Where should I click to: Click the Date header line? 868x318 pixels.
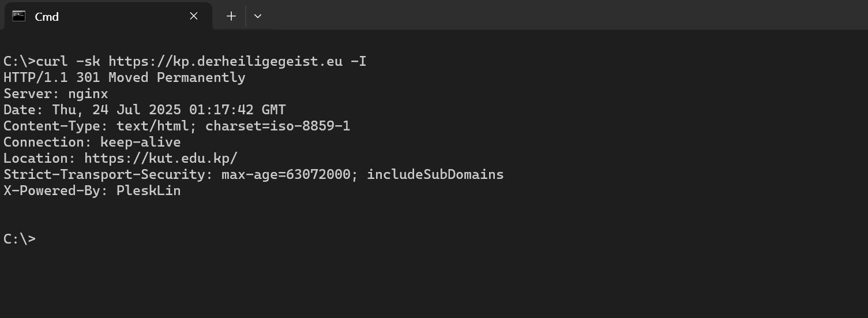(x=144, y=110)
